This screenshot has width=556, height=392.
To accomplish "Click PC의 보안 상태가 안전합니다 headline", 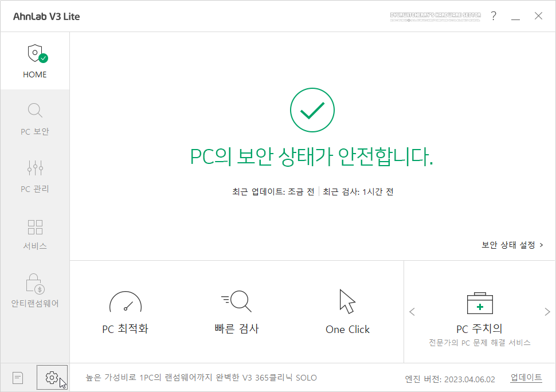I will click(312, 156).
